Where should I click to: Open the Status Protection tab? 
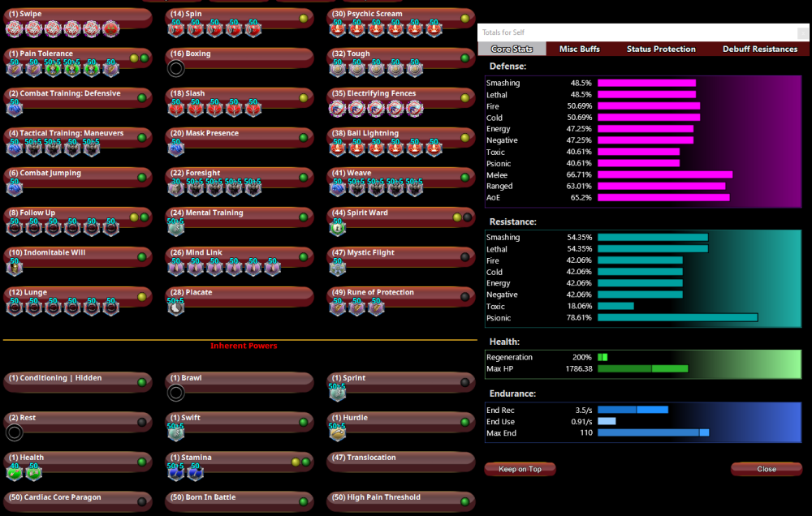[x=661, y=49]
